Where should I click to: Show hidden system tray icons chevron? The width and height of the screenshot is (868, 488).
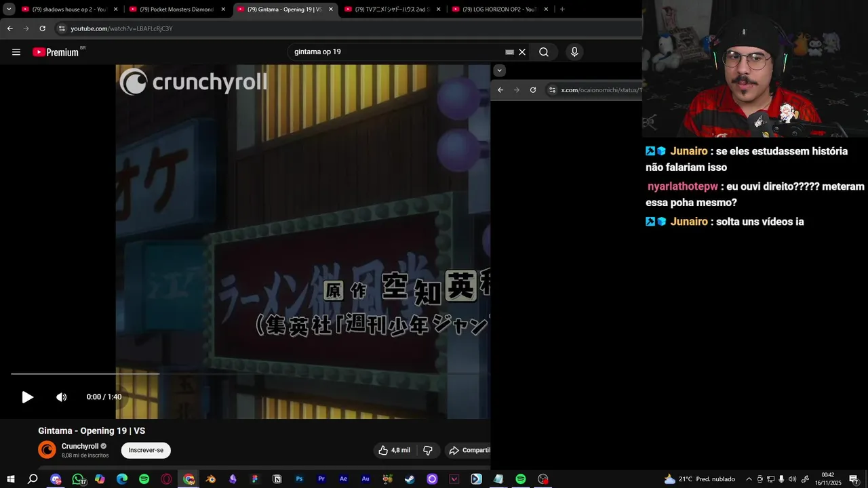click(x=749, y=479)
